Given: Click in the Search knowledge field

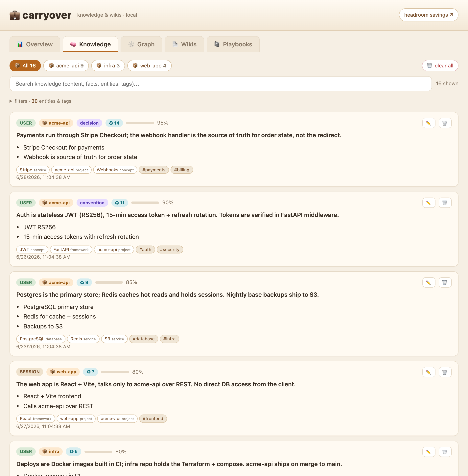Looking at the screenshot, I should click(x=221, y=84).
